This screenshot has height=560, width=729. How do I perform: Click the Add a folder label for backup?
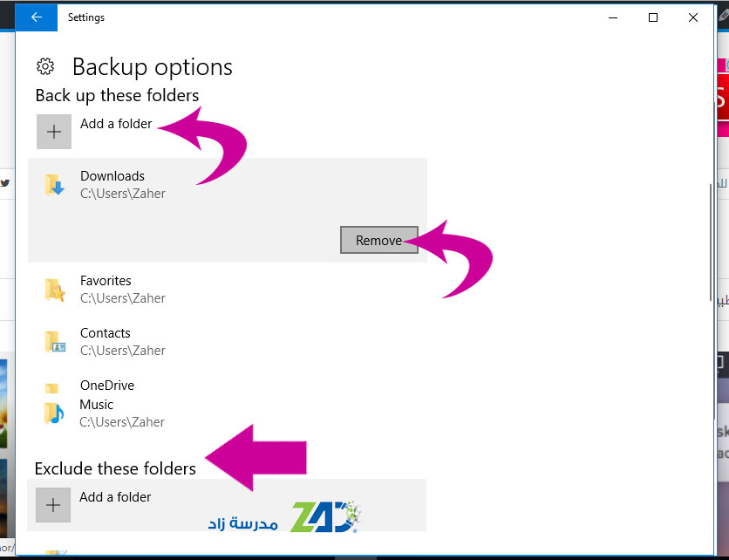click(x=116, y=124)
